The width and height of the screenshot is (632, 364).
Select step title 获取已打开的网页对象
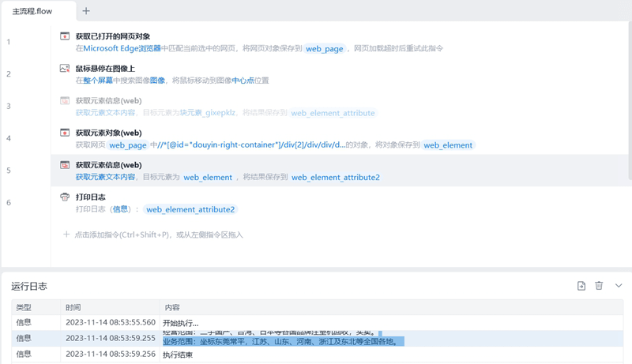tap(113, 36)
